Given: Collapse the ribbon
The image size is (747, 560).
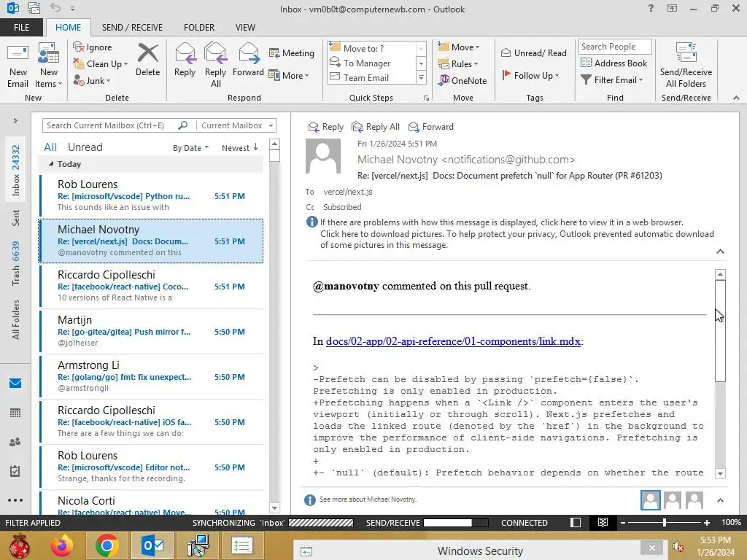Looking at the screenshot, I should [x=736, y=98].
